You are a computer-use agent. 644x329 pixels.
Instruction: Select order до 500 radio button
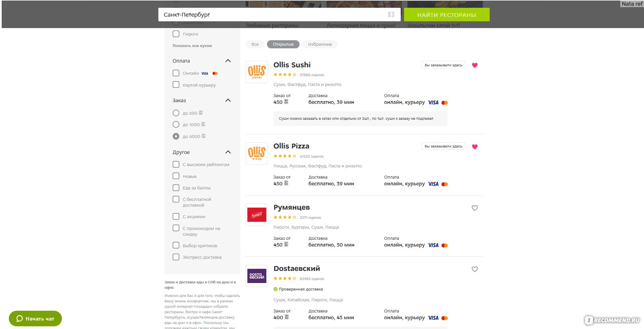pos(176,113)
